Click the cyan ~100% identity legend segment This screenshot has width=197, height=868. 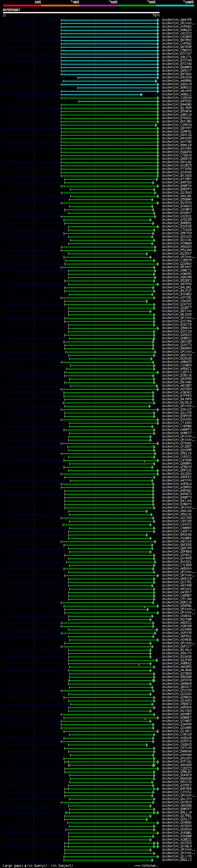click(175, 6)
